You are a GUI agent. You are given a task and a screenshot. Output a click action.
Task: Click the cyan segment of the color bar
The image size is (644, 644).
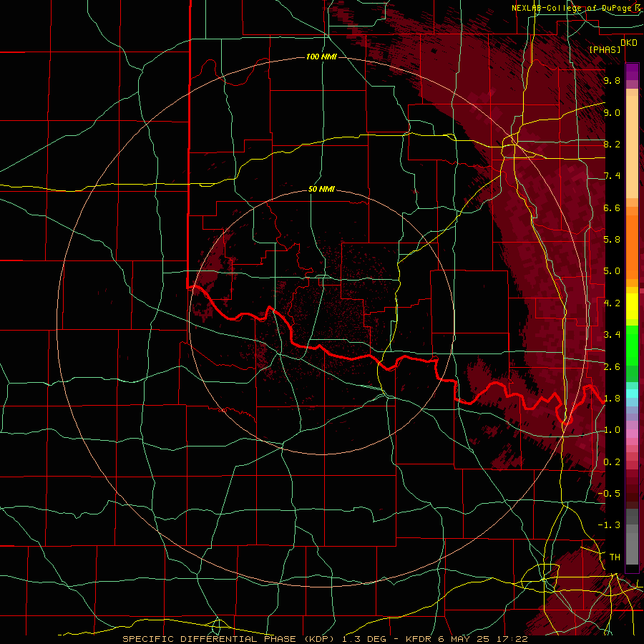coord(632,394)
